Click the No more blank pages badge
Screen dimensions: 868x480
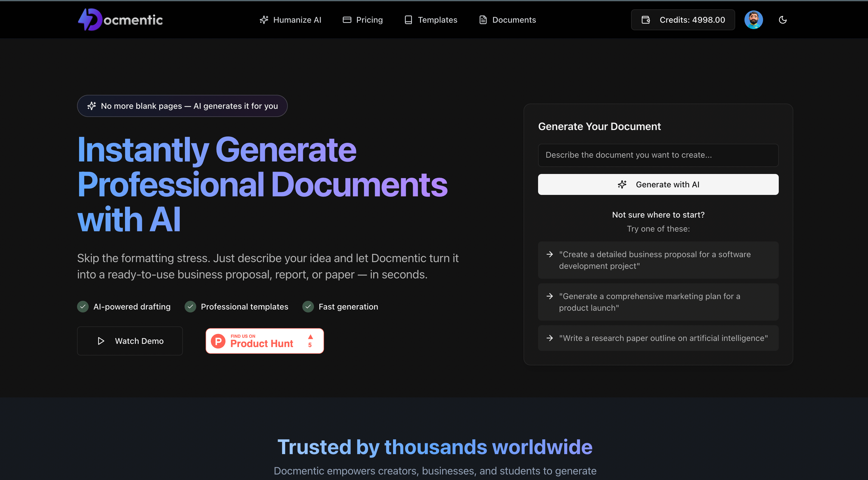(182, 106)
